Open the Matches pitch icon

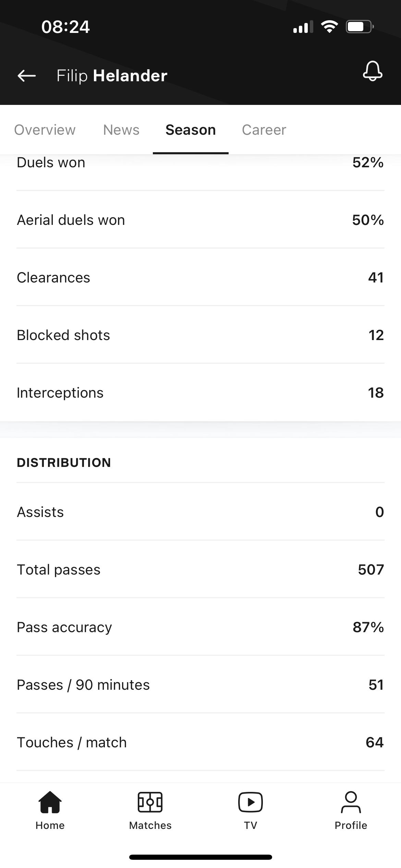[150, 802]
